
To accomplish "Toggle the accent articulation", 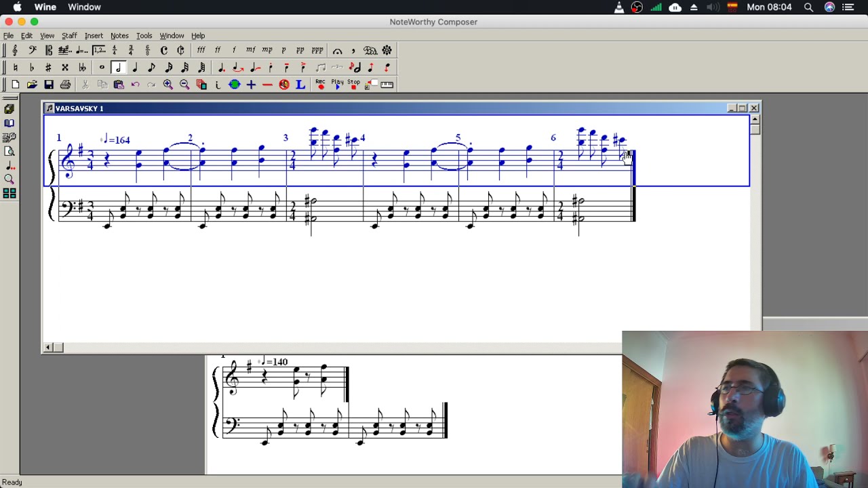I will [304, 67].
